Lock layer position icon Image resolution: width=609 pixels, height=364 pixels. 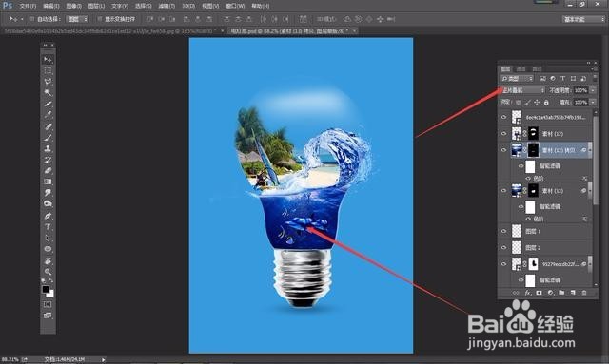(537, 103)
